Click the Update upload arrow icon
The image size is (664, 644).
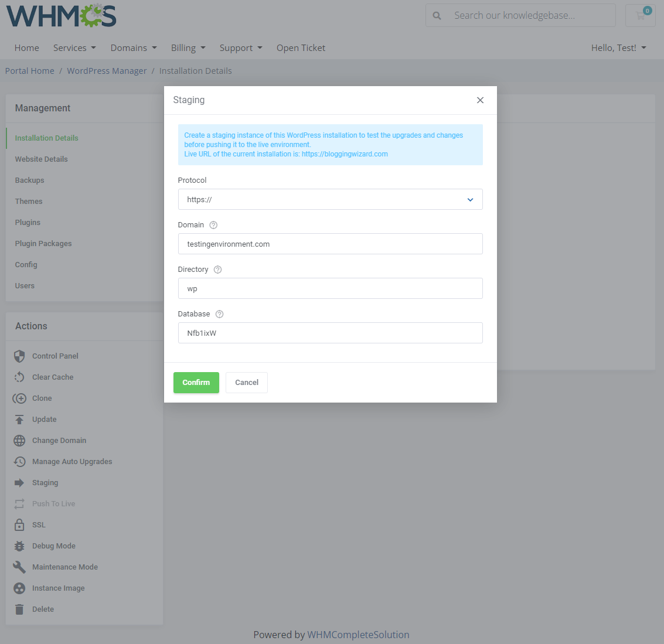pyautogui.click(x=19, y=420)
